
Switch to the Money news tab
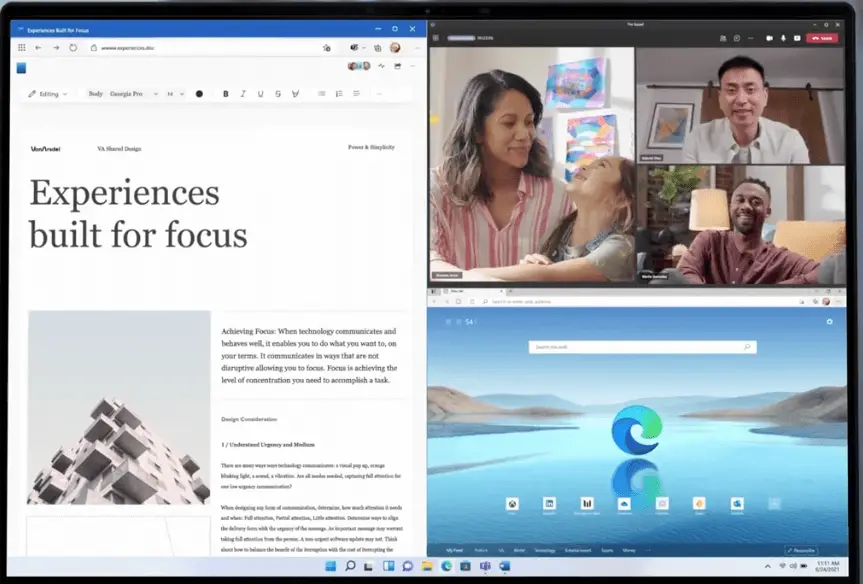(x=629, y=550)
